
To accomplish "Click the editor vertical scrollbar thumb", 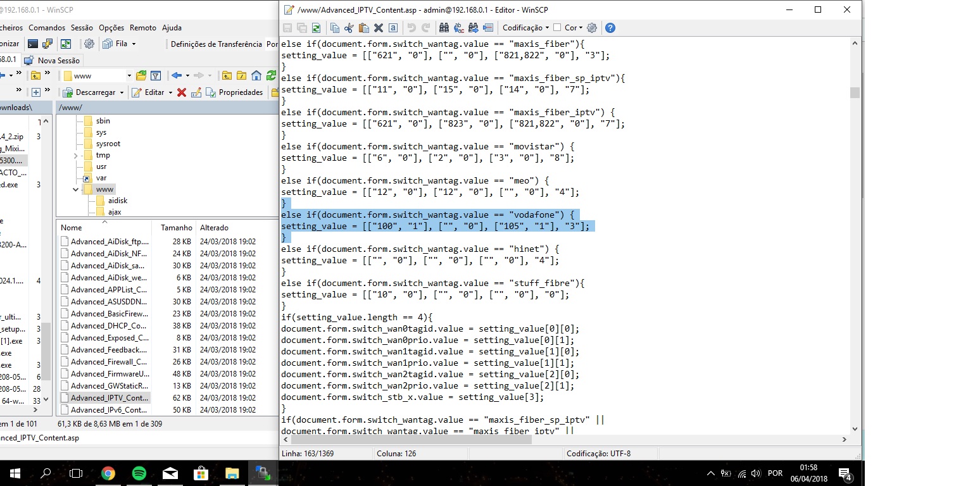I will pos(855,93).
